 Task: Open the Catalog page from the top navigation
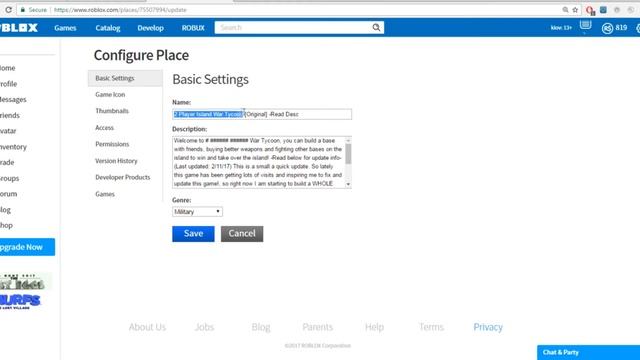108,28
